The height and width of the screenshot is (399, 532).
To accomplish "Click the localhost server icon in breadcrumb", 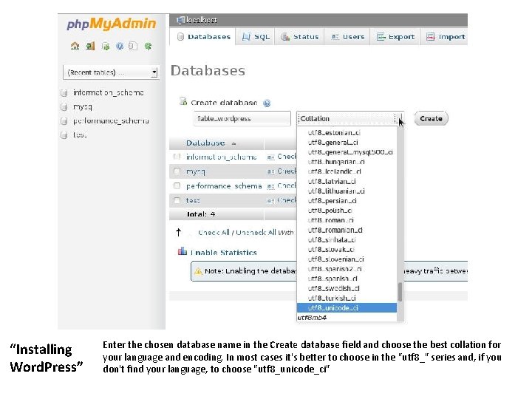I will pyautogui.click(x=180, y=20).
